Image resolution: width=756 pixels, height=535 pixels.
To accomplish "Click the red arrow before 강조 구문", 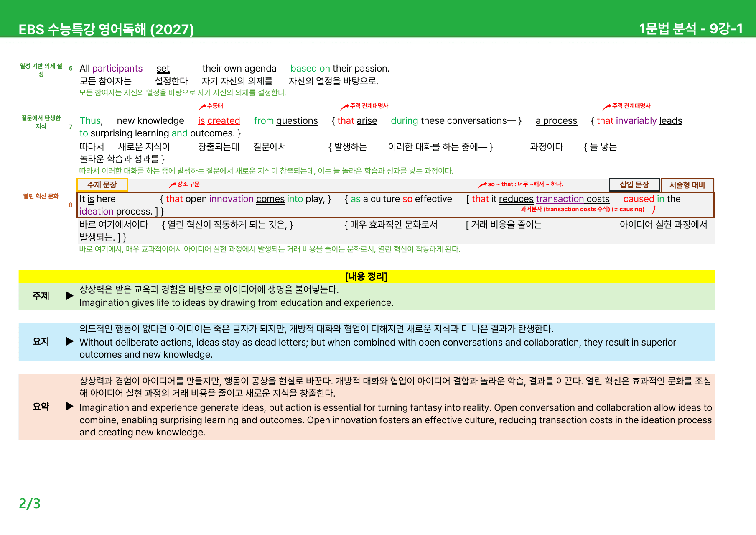I will (173, 185).
